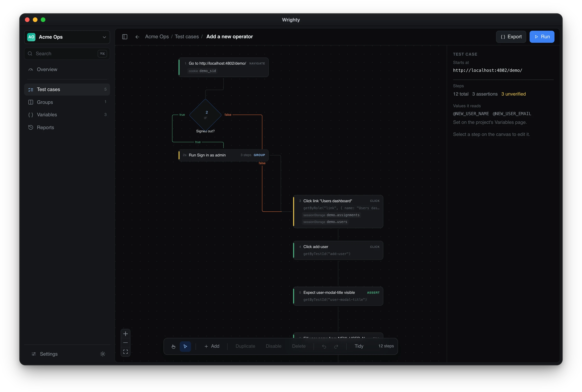Open Groups in the sidebar
The width and height of the screenshot is (582, 392).
tap(67, 102)
